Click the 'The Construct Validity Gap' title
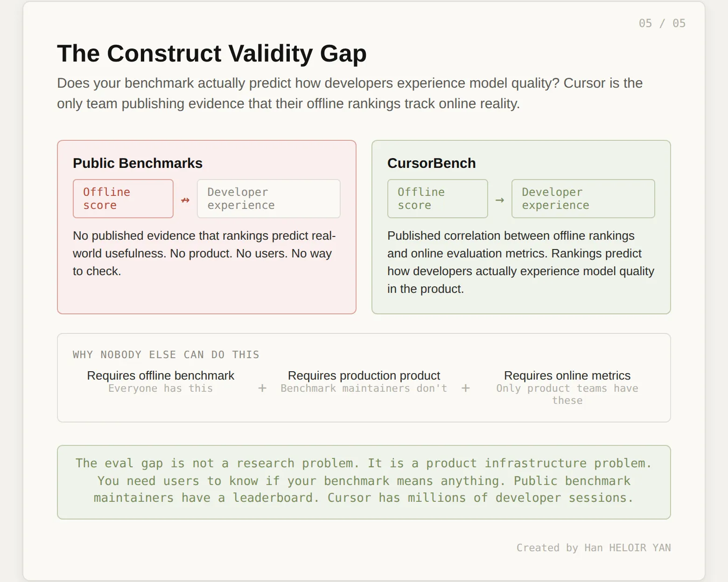The width and height of the screenshot is (728, 582). (212, 53)
